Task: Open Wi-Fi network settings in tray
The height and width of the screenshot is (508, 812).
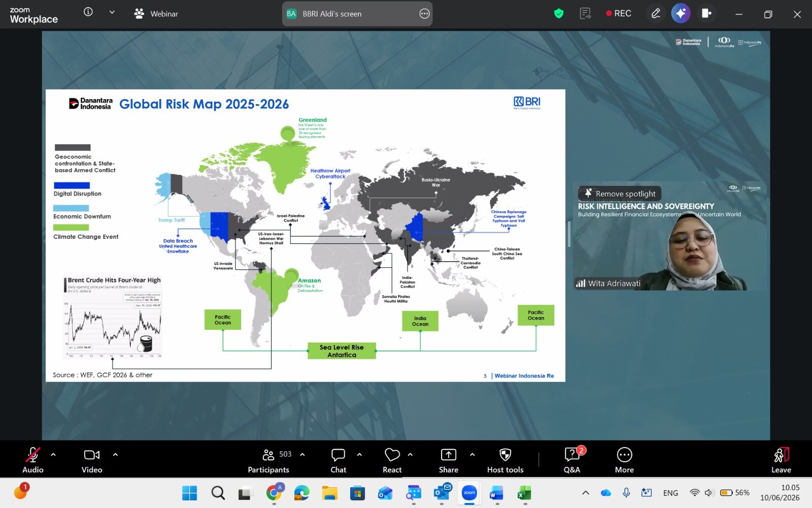Action: (x=695, y=493)
